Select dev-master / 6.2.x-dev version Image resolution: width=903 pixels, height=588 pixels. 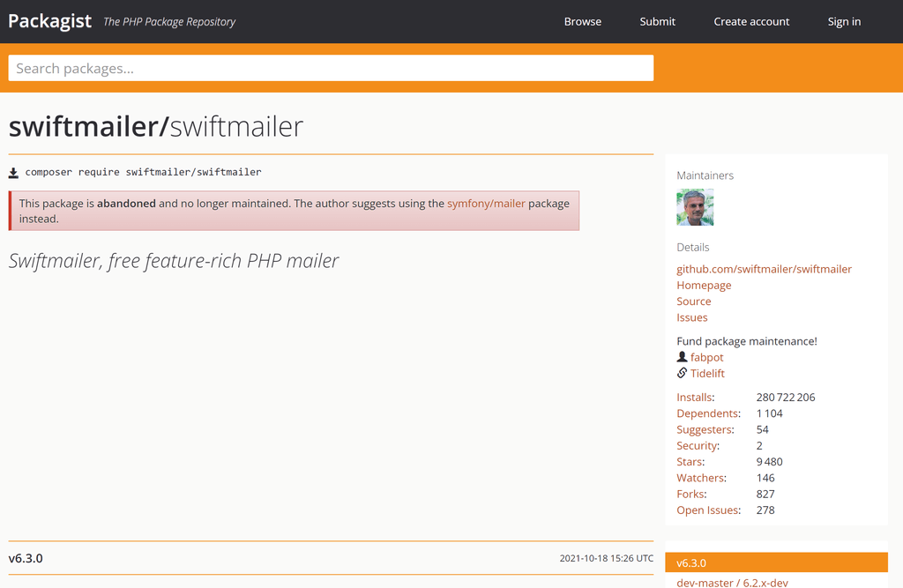tap(732, 582)
